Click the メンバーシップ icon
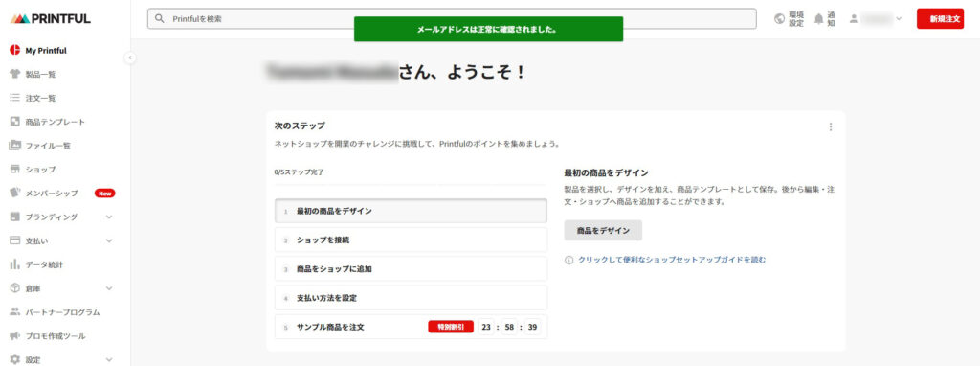The image size is (980, 366). click(x=15, y=194)
